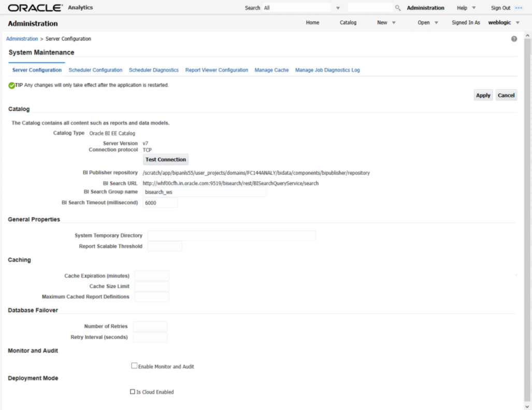
Task: Click the Maximum Cached Report Definitions field
Action: click(x=152, y=297)
